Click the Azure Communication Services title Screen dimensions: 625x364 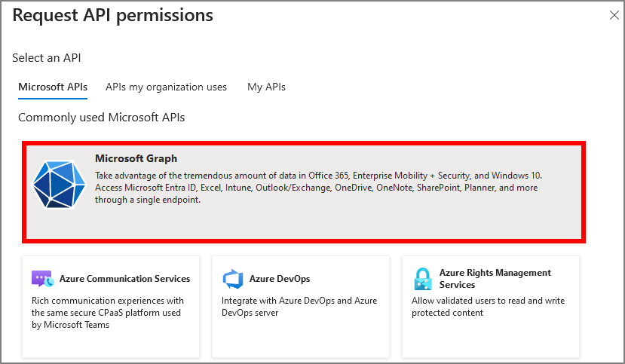click(x=124, y=279)
